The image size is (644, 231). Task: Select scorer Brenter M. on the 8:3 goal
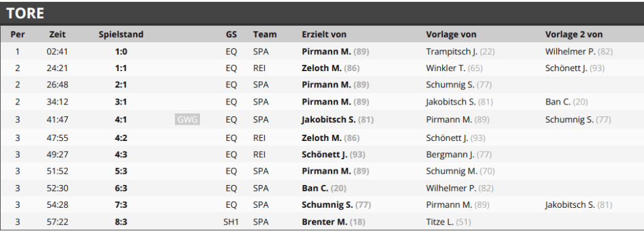325,222
